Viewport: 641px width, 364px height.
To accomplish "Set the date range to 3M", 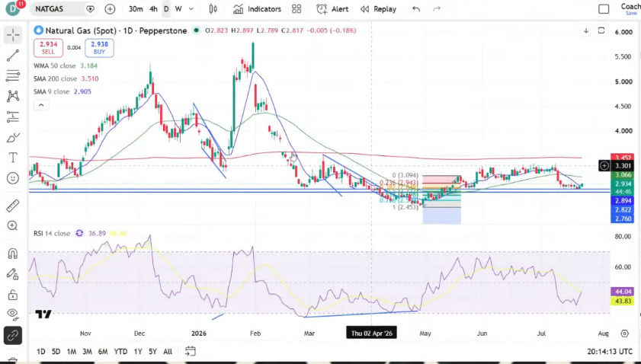I will tap(87, 351).
